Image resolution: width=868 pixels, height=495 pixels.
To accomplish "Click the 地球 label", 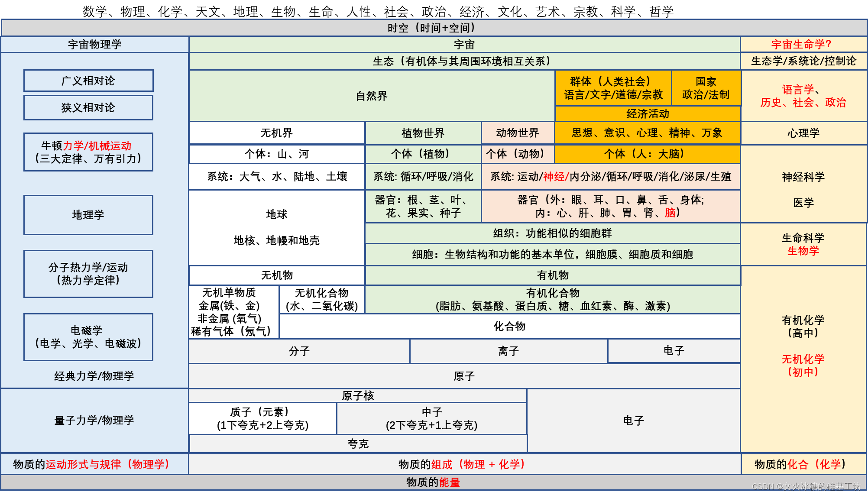I will [x=277, y=214].
